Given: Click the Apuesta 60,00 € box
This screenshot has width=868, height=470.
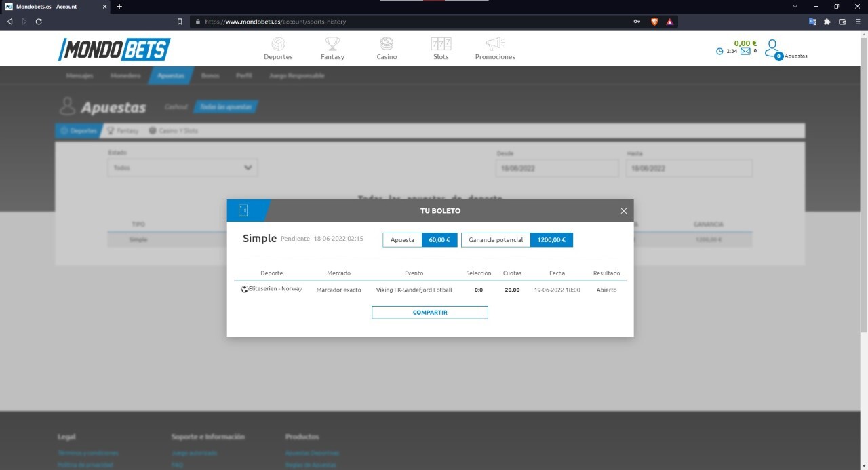Looking at the screenshot, I should pyautogui.click(x=420, y=240).
